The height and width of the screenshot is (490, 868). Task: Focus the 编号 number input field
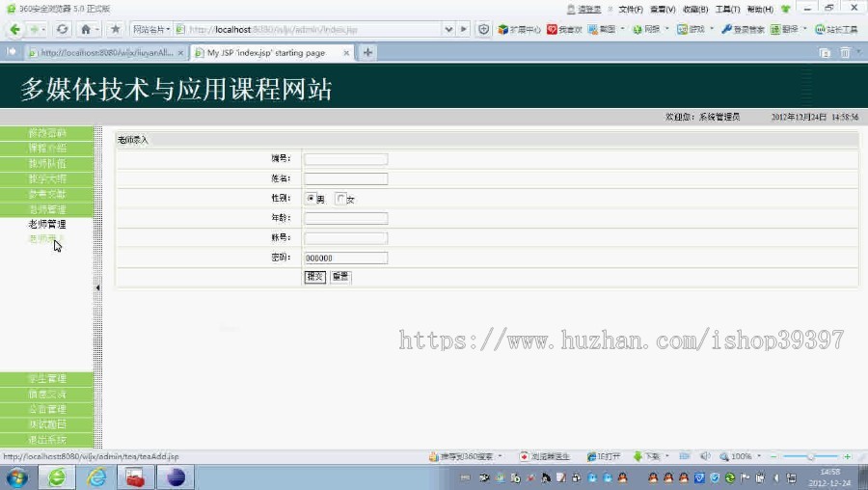click(x=346, y=159)
